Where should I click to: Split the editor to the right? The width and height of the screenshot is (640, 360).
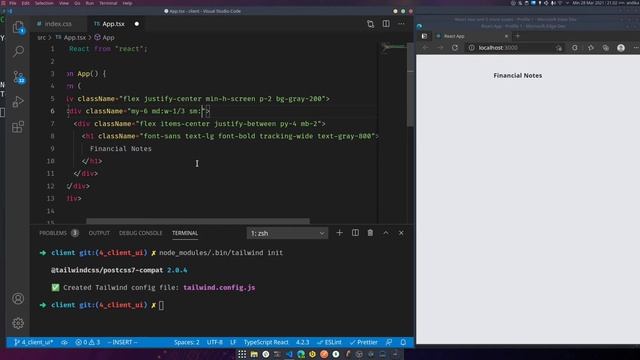[386, 24]
